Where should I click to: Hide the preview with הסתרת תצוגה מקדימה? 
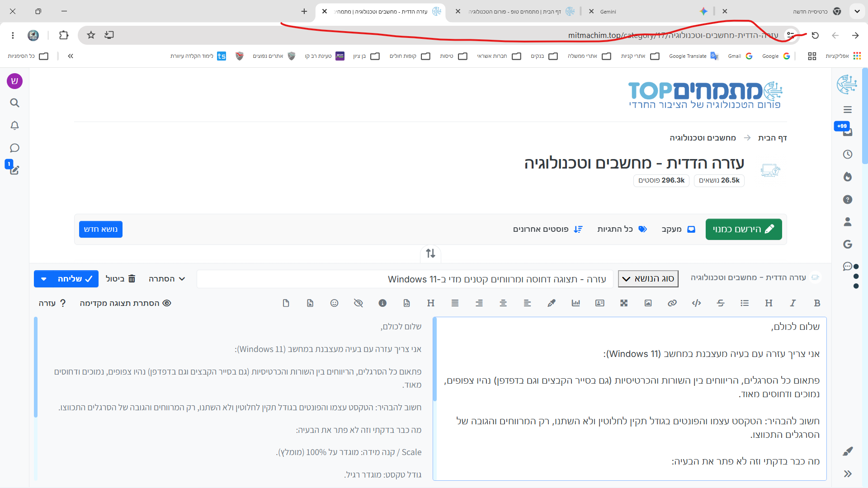coord(125,303)
